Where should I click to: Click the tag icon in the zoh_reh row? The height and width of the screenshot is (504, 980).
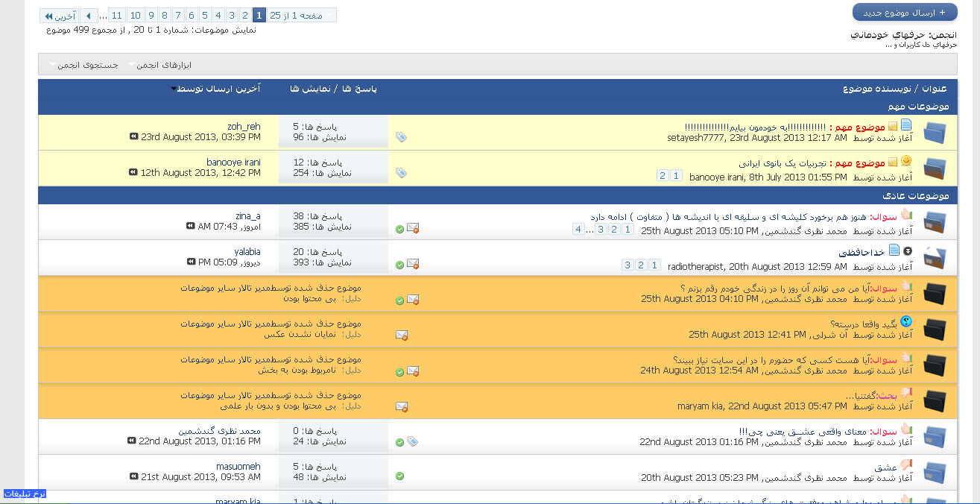point(401,137)
